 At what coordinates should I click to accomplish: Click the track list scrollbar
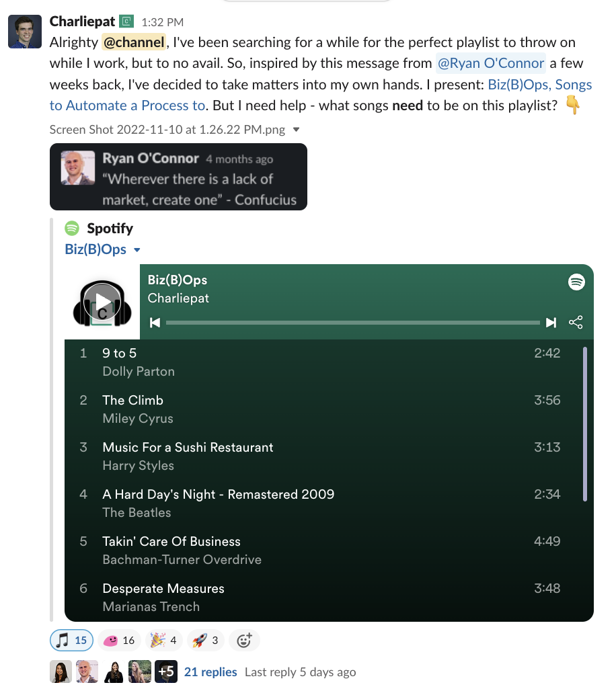(x=585, y=424)
